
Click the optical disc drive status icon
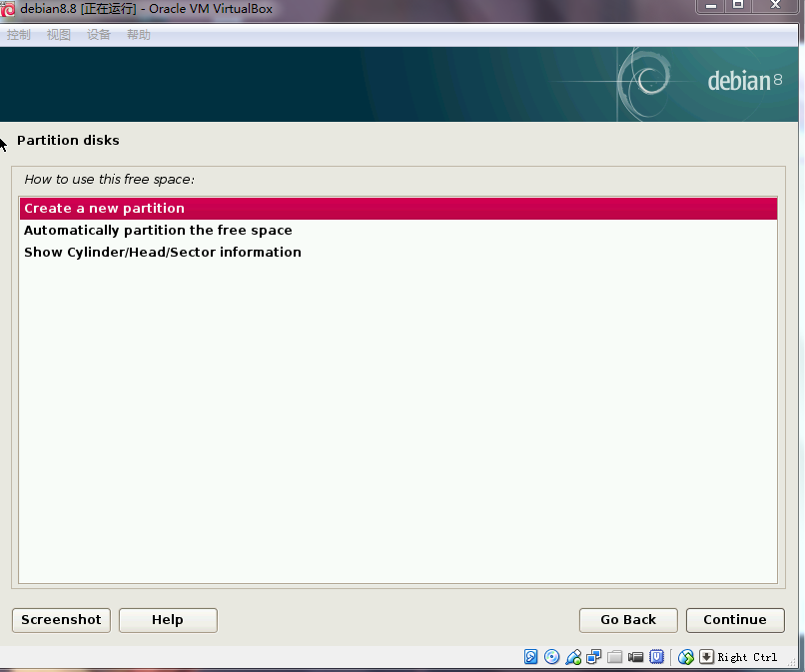[x=551, y=656]
